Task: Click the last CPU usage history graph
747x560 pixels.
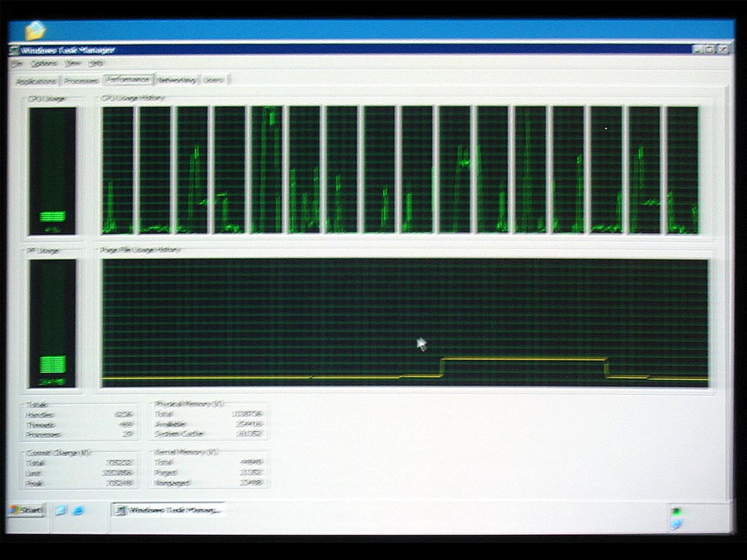Action: [683, 170]
